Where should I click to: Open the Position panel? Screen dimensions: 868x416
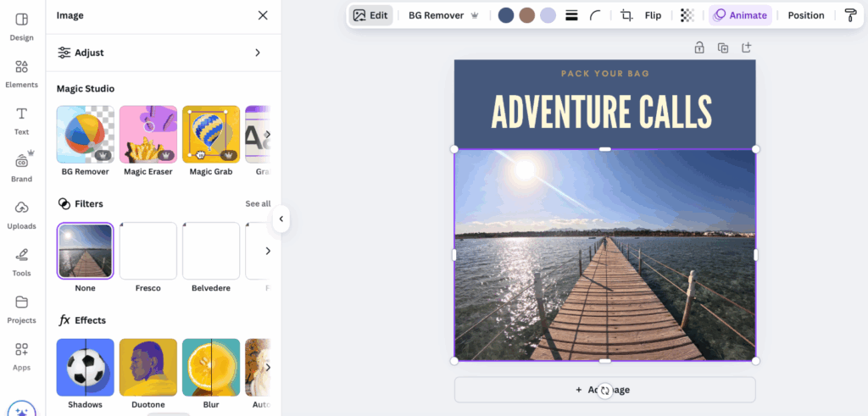[806, 15]
